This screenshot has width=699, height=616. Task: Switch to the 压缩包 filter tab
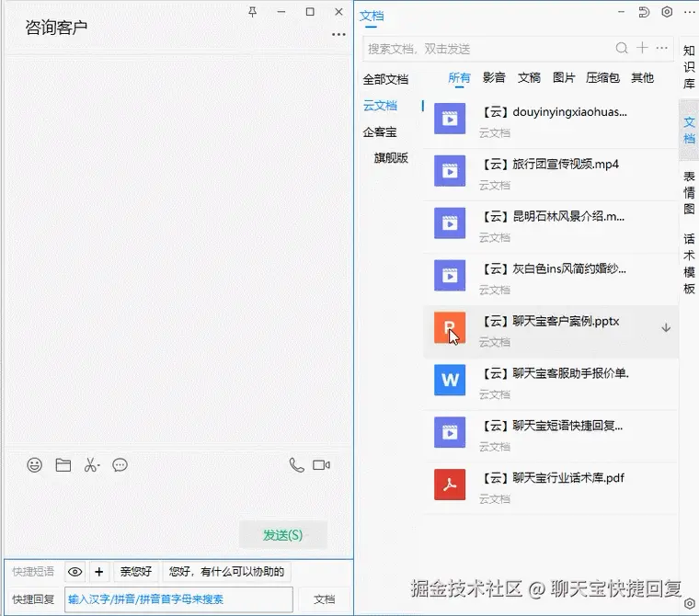click(602, 77)
